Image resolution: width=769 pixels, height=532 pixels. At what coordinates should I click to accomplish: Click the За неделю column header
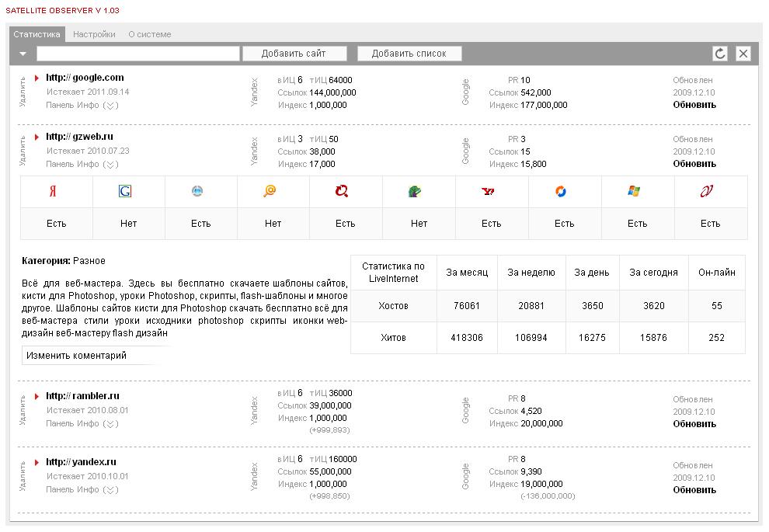[531, 273]
